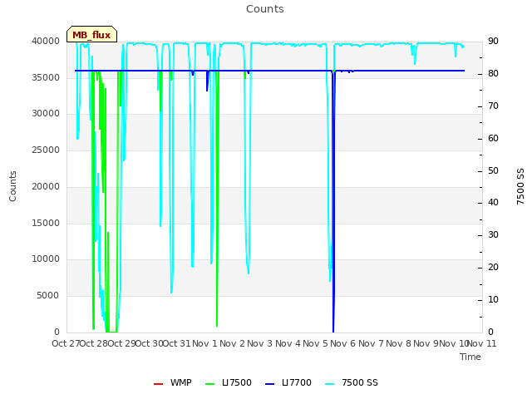
Task: Click the chart title Counts at the top
Action: tap(265, 9)
